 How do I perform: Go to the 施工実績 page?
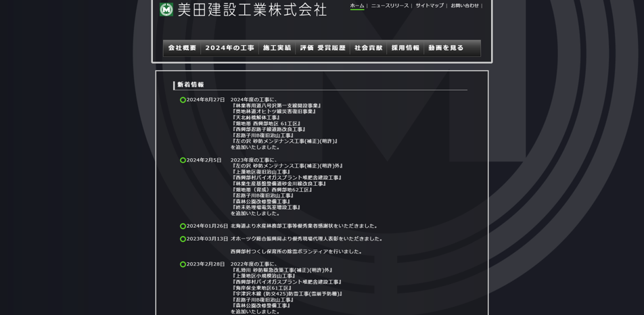tap(277, 48)
